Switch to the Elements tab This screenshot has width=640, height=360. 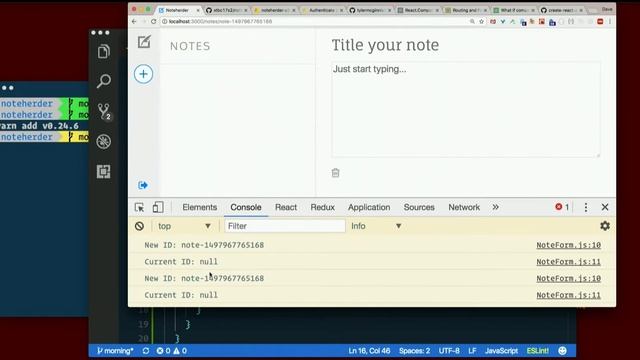click(x=200, y=207)
